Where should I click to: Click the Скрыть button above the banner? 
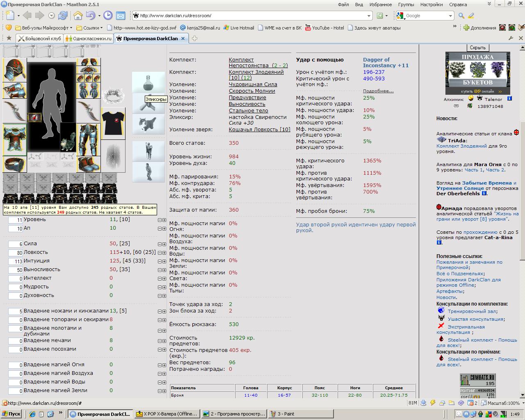pos(477,48)
